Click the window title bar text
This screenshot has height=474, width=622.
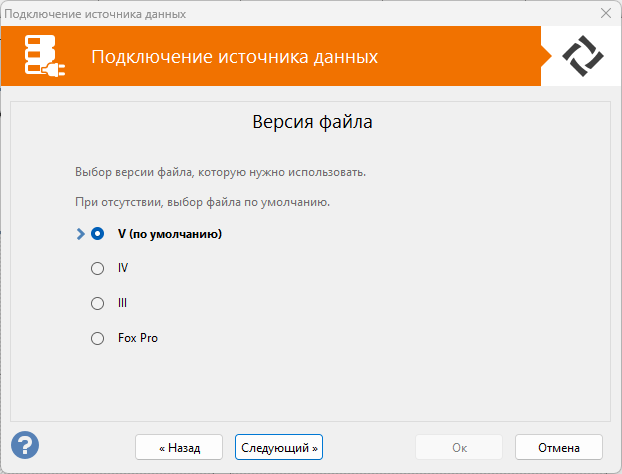(96, 14)
